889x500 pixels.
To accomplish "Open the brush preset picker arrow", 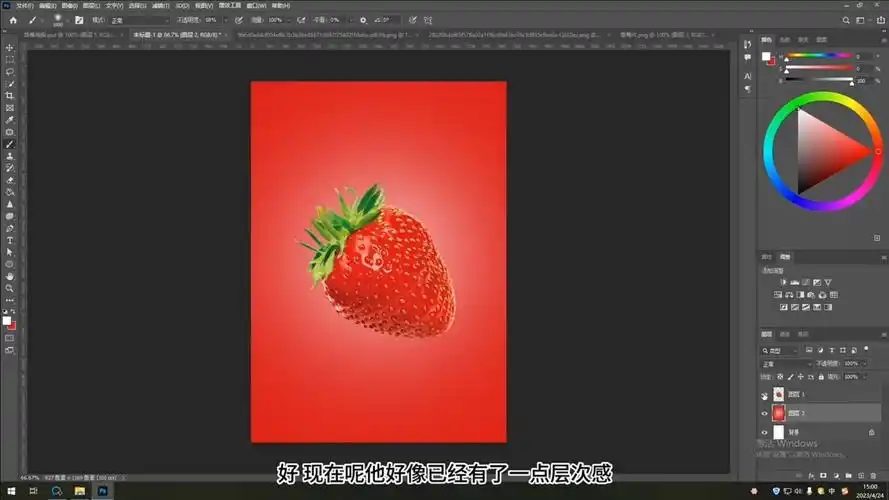I will click(67, 20).
